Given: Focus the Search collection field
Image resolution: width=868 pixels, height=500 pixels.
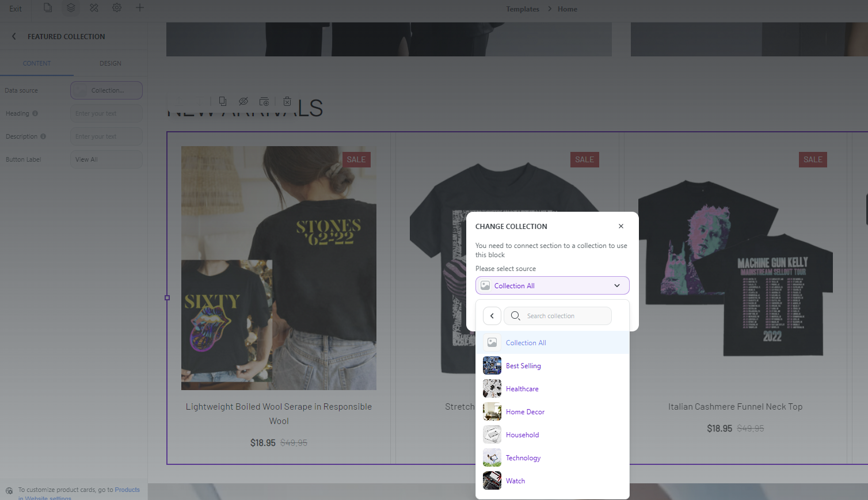Looking at the screenshot, I should tap(558, 316).
